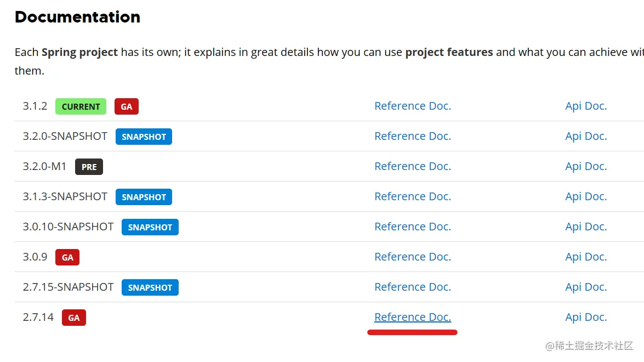Open Reference Doc. for 3.2.0-SNAPSHOT

pos(412,136)
